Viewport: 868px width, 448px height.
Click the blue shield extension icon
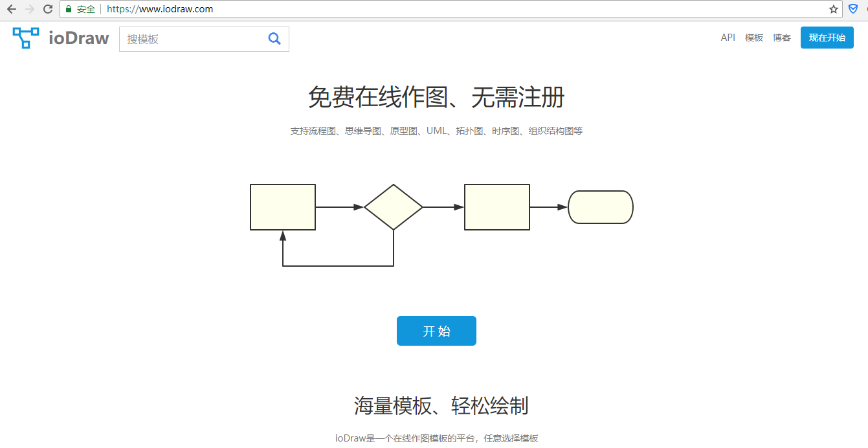point(852,8)
